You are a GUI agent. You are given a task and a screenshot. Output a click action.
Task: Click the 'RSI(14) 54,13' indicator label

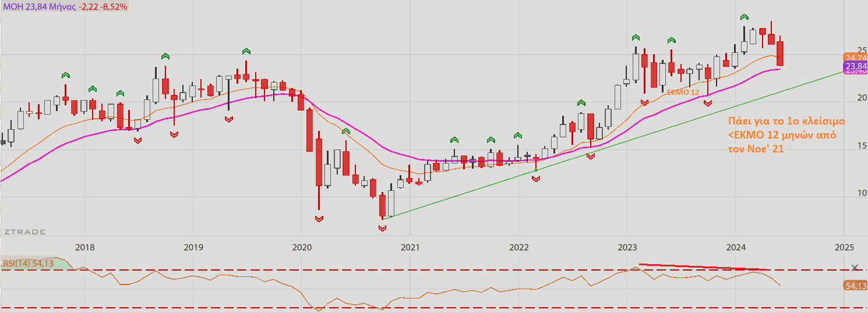pyautogui.click(x=27, y=264)
